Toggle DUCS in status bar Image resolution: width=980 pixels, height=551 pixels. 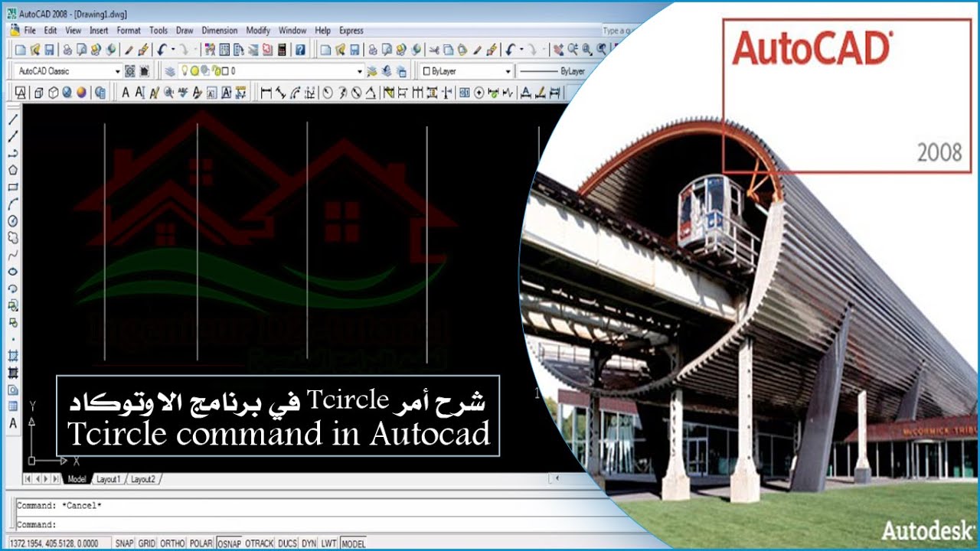coord(289,543)
